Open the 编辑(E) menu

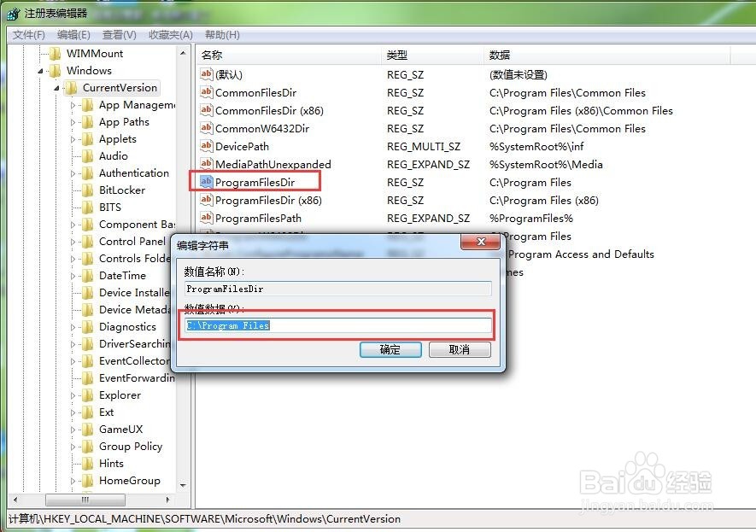(x=73, y=35)
